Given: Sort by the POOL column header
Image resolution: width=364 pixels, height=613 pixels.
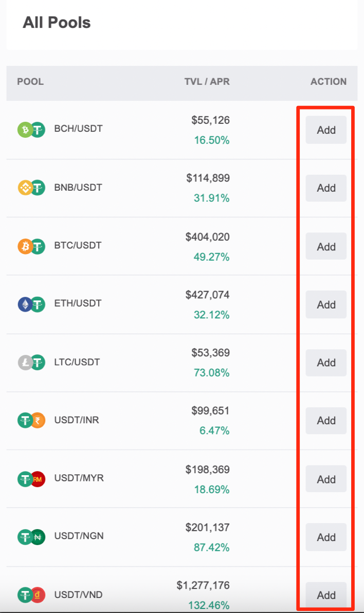Looking at the screenshot, I should coord(30,81).
